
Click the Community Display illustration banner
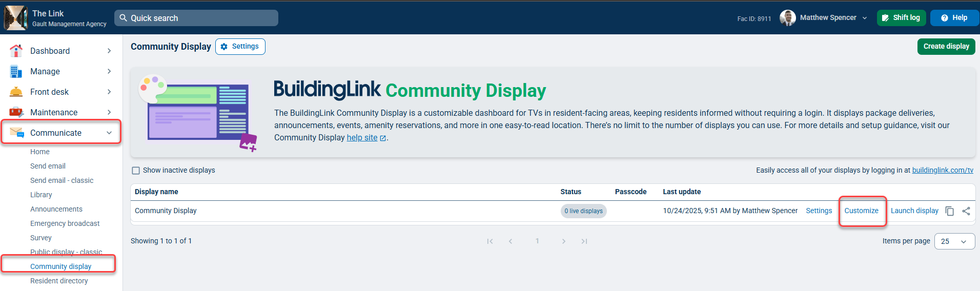[198, 113]
